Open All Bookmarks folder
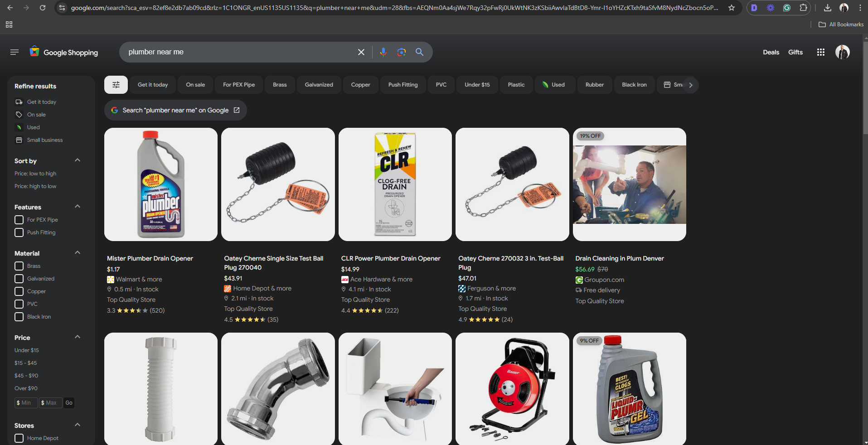Viewport: 868px width, 445px height. (x=841, y=24)
